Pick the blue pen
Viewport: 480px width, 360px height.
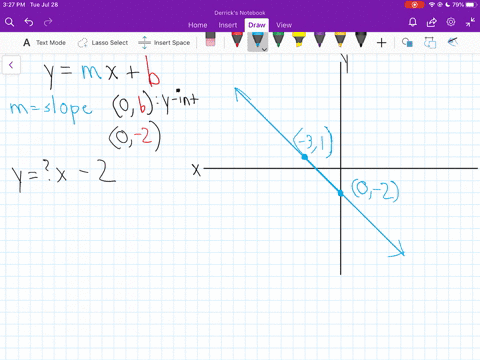[257, 39]
